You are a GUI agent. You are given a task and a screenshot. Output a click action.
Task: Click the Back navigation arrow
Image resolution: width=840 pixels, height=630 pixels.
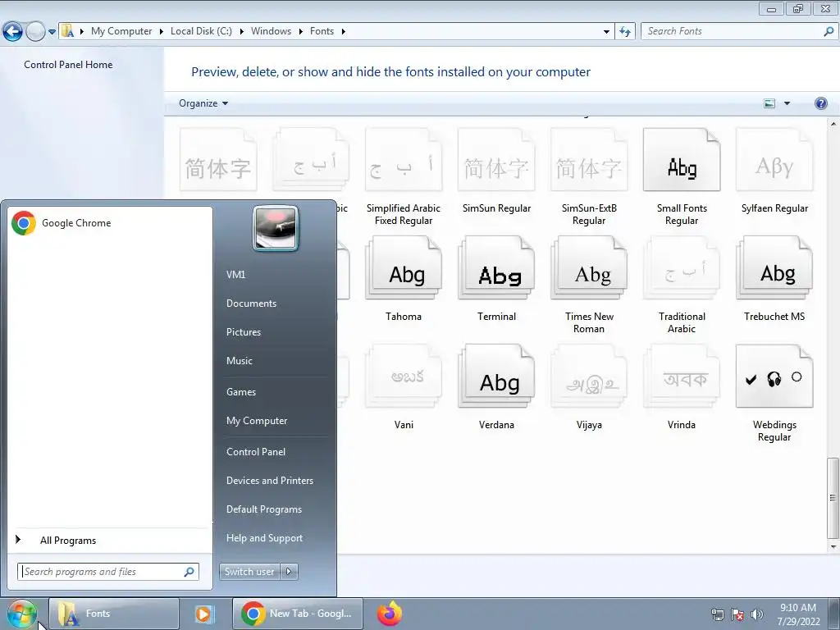pyautogui.click(x=12, y=32)
